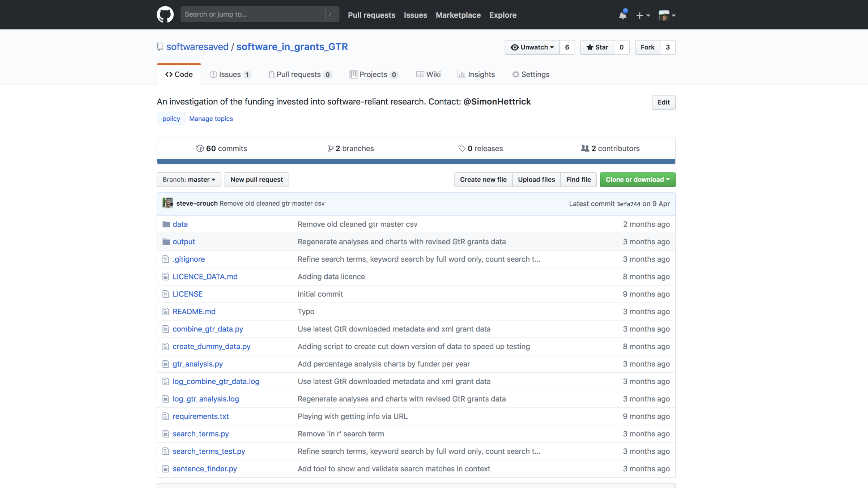This screenshot has width=868, height=488.
Task: Expand the Branch: master dropdown
Action: (x=189, y=180)
